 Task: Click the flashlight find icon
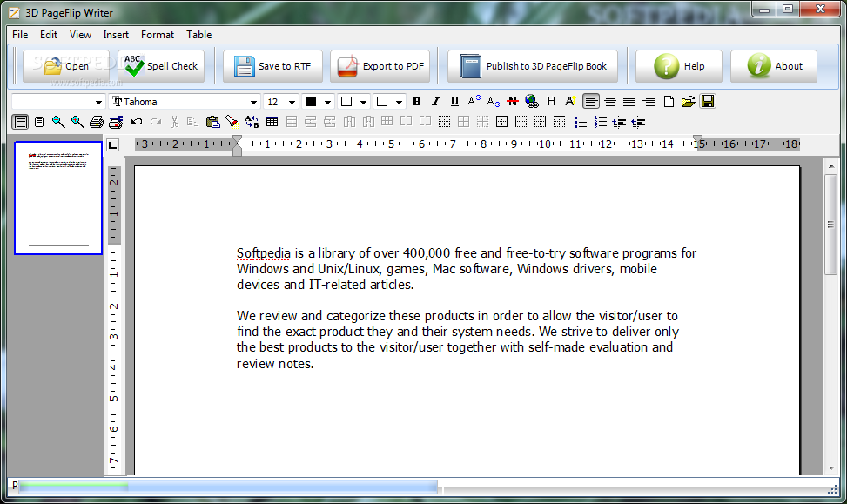click(x=232, y=122)
